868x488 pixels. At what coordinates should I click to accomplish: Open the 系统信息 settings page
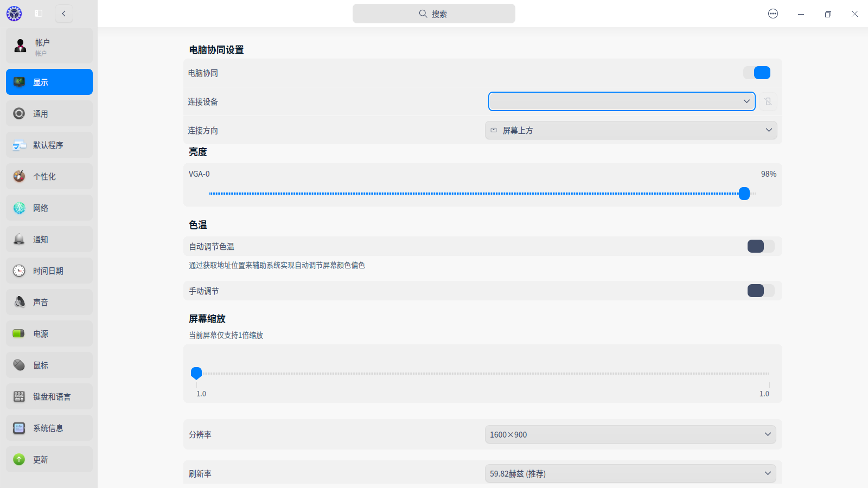click(49, 428)
